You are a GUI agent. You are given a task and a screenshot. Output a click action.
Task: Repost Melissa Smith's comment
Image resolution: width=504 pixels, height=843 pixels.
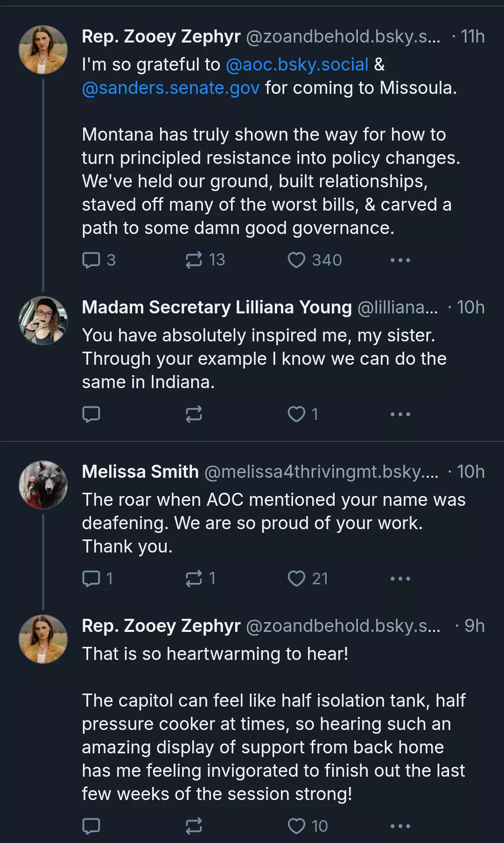click(194, 579)
